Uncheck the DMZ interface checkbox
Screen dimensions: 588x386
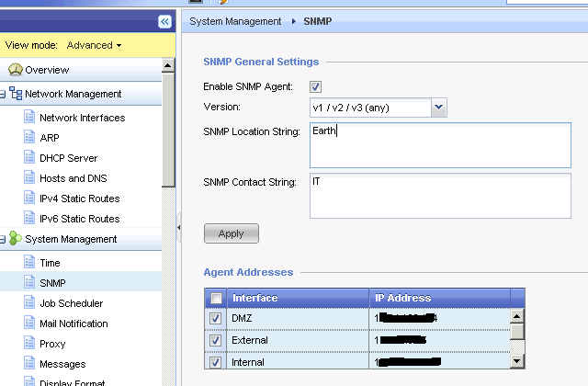point(215,319)
